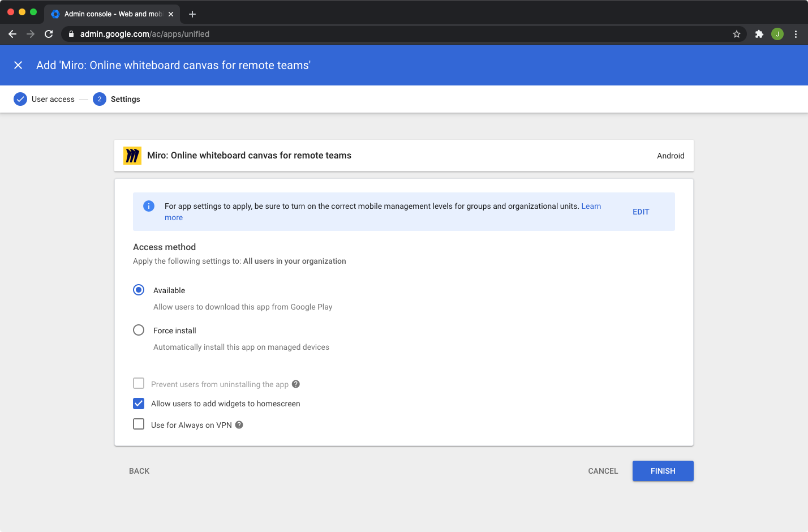Screen dimensions: 808x532
Task: Close the Add Miro app dialog
Action: pyautogui.click(x=18, y=65)
